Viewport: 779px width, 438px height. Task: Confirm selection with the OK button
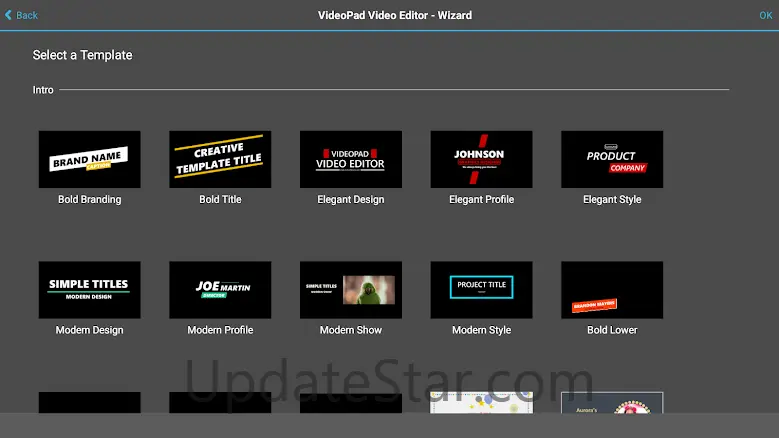point(766,15)
